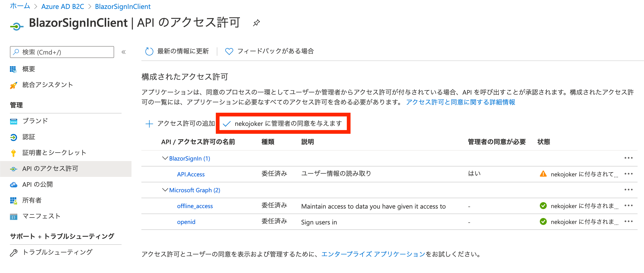
Task: Open the API.Access permission link
Action: pos(191,174)
